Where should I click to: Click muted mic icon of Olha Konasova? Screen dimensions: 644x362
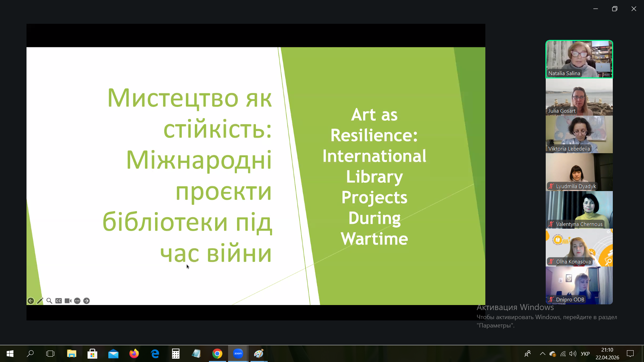point(551,261)
